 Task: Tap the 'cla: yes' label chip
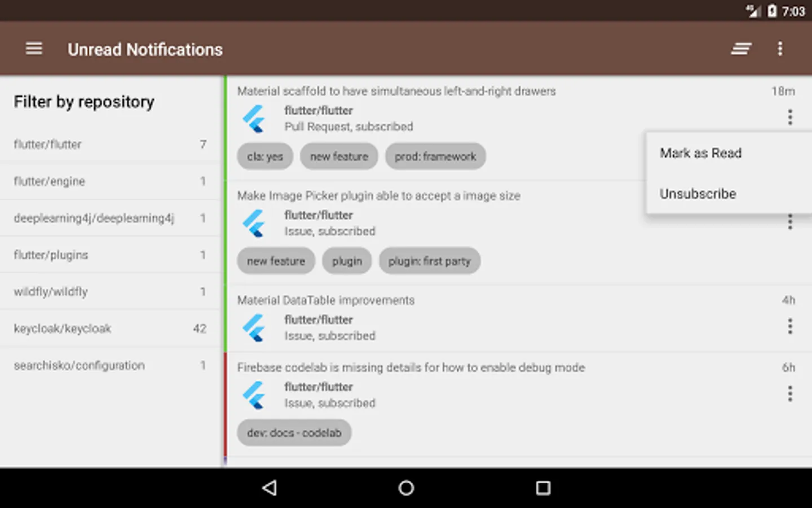(x=265, y=156)
